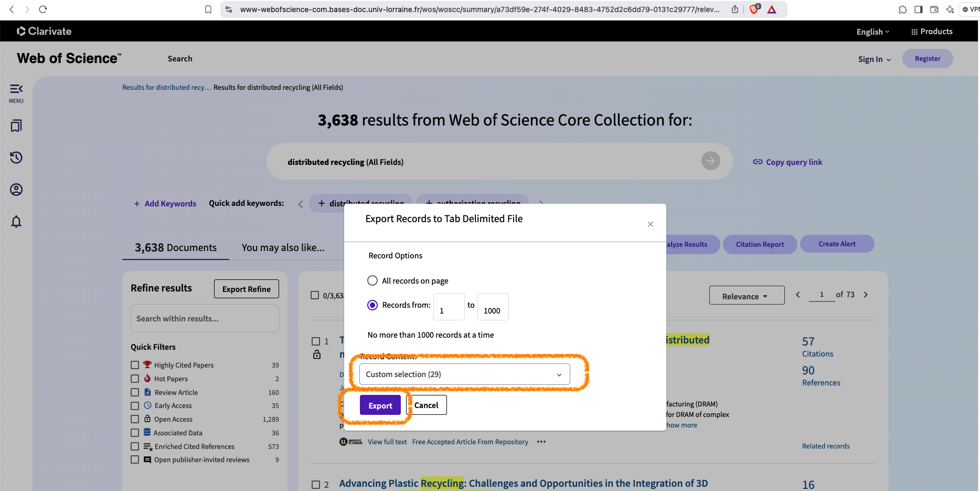Switch to 'You may also like...' tab

point(283,248)
